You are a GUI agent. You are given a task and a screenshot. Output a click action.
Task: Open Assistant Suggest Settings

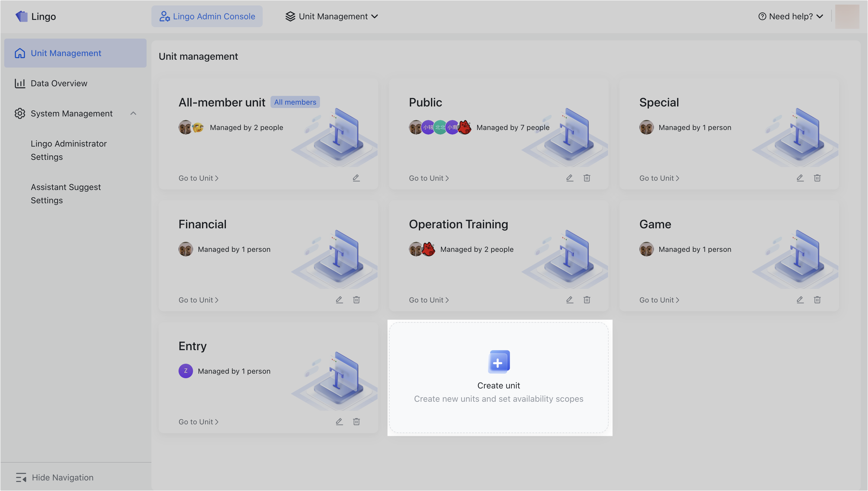[66, 193]
